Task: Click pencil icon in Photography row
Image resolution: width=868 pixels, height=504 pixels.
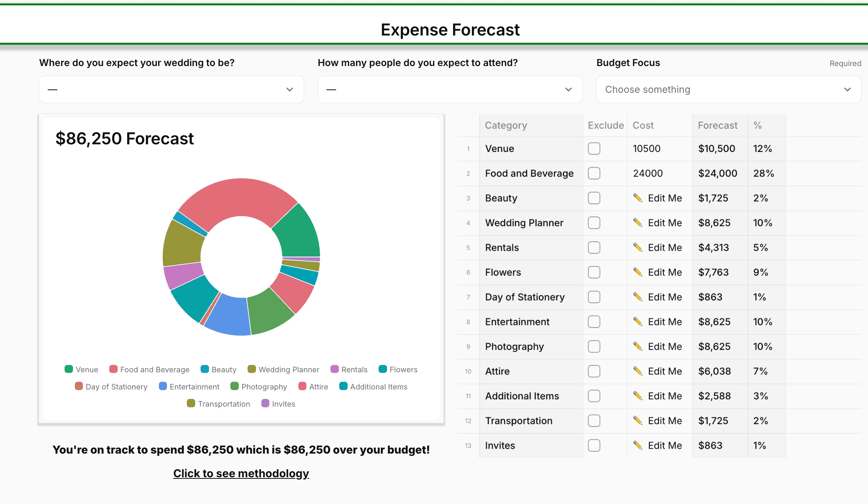Action: 638,346
